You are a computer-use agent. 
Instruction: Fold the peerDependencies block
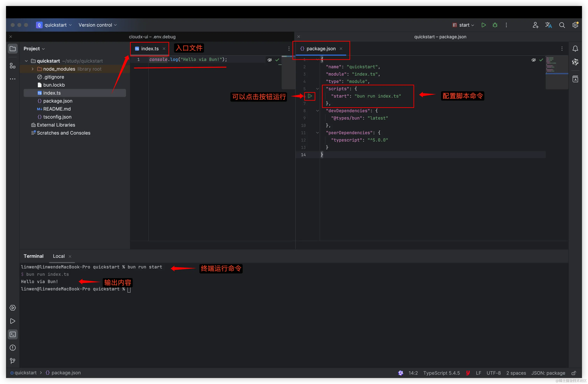[318, 132]
